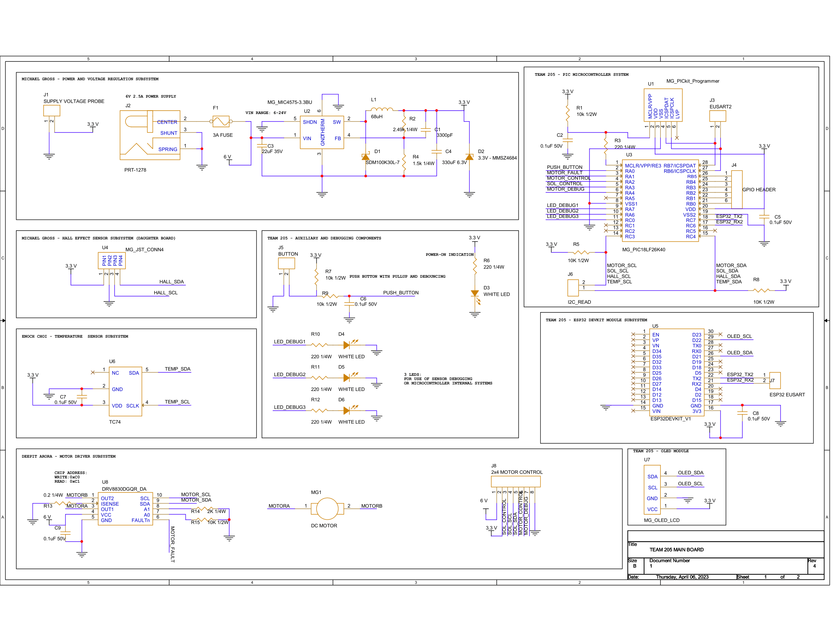
Task: Select the C4 330uF output capacitor
Action: coord(436,152)
